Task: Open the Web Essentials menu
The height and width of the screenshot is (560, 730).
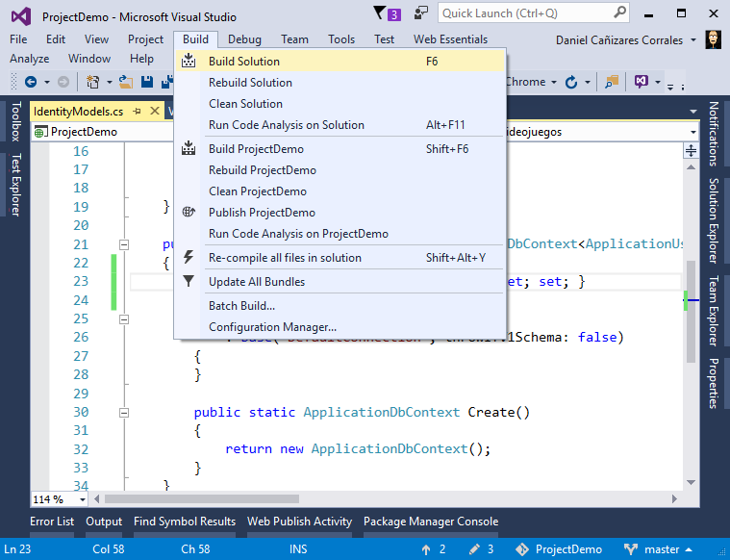Action: point(450,39)
